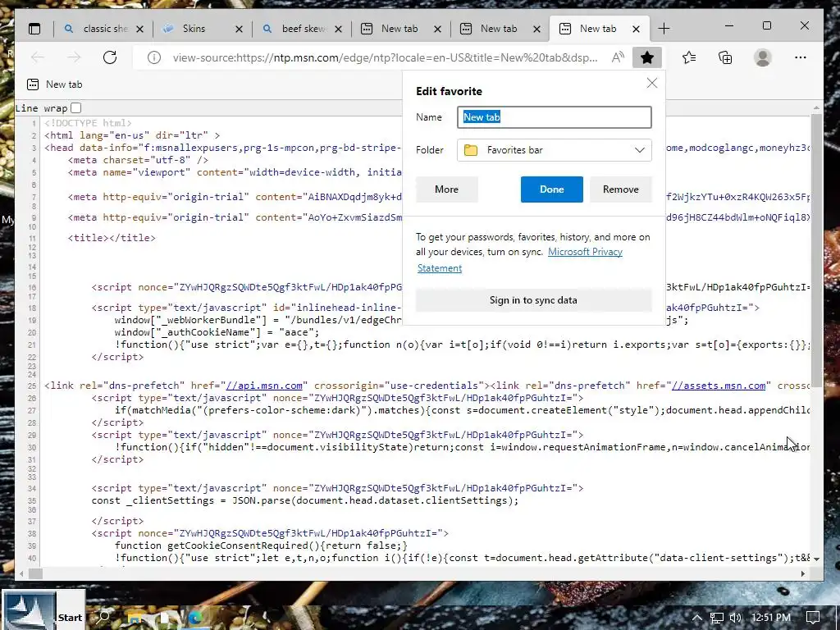Open the notification center icon
840x630 pixels.
point(813,618)
